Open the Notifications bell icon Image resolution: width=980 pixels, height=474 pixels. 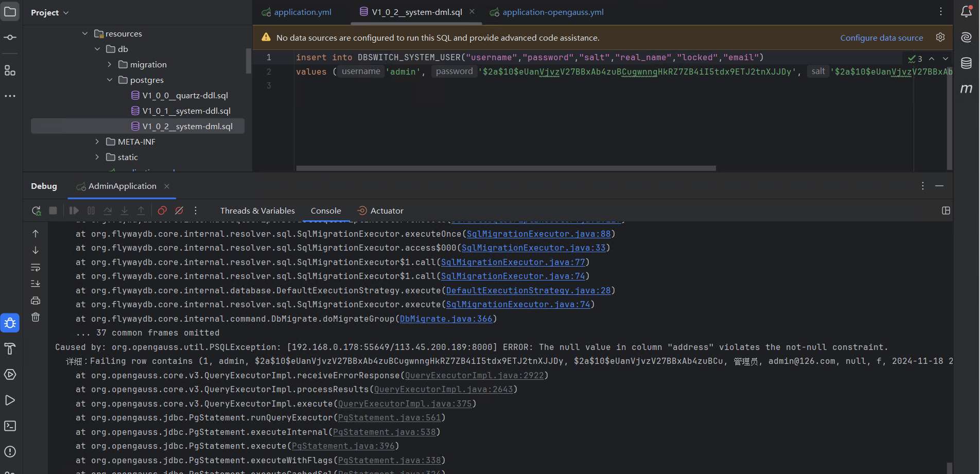pyautogui.click(x=966, y=12)
